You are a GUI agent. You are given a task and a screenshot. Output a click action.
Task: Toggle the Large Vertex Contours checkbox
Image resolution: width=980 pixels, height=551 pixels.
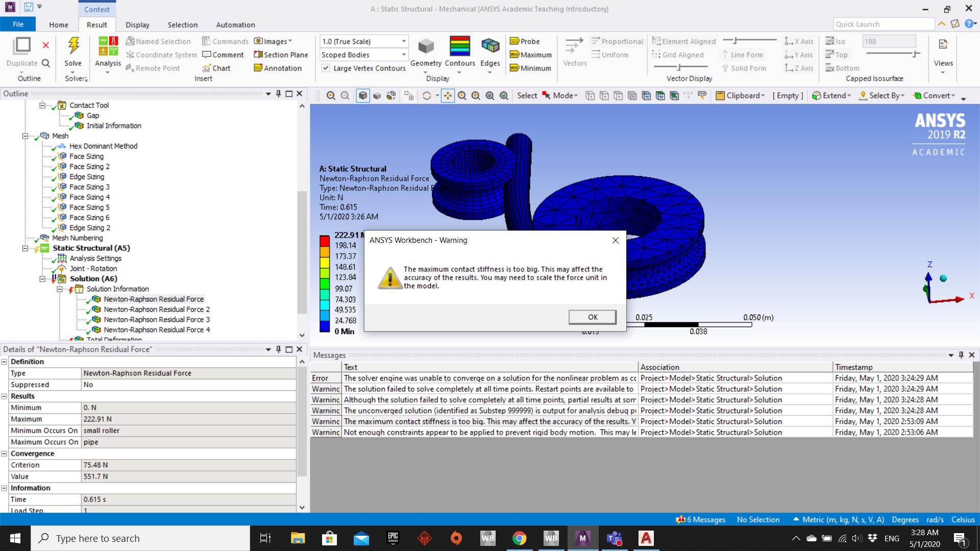(x=325, y=68)
